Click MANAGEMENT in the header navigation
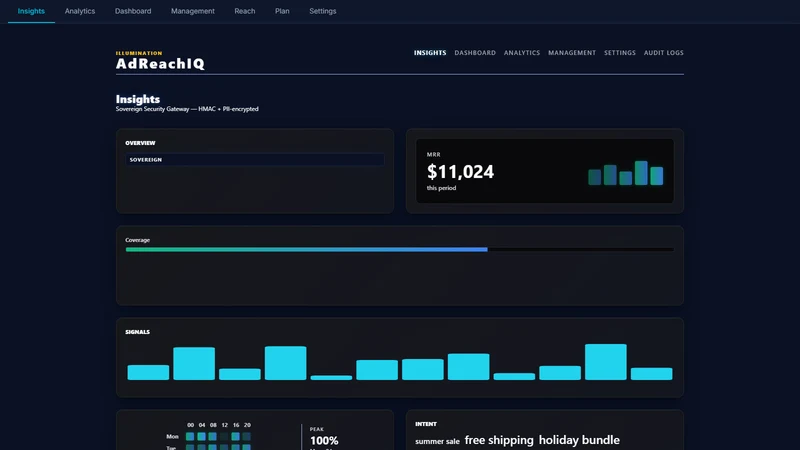Image resolution: width=800 pixels, height=450 pixels. click(x=571, y=53)
